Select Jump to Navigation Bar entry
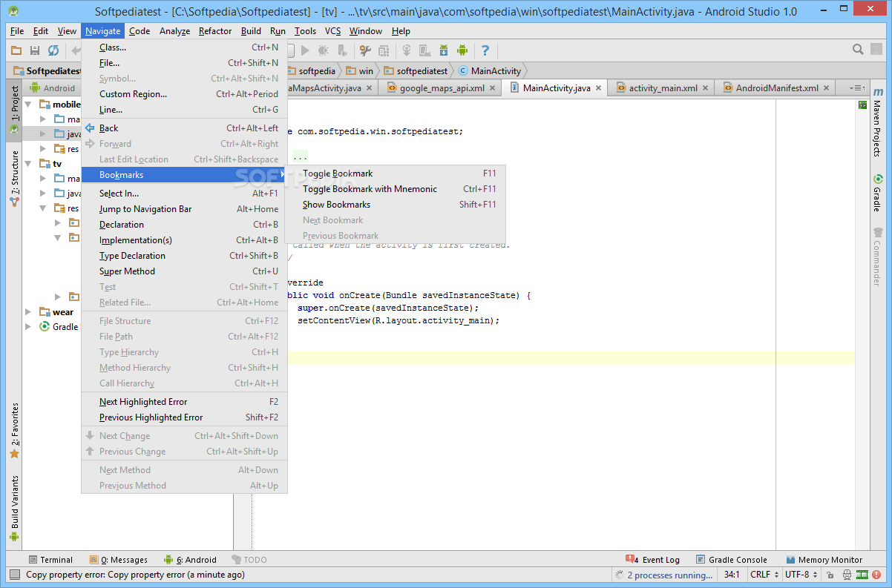The width and height of the screenshot is (892, 588). [184, 209]
